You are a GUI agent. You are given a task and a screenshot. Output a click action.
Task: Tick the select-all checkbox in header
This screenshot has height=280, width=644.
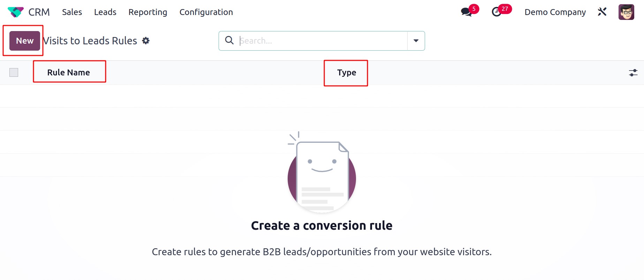click(14, 72)
